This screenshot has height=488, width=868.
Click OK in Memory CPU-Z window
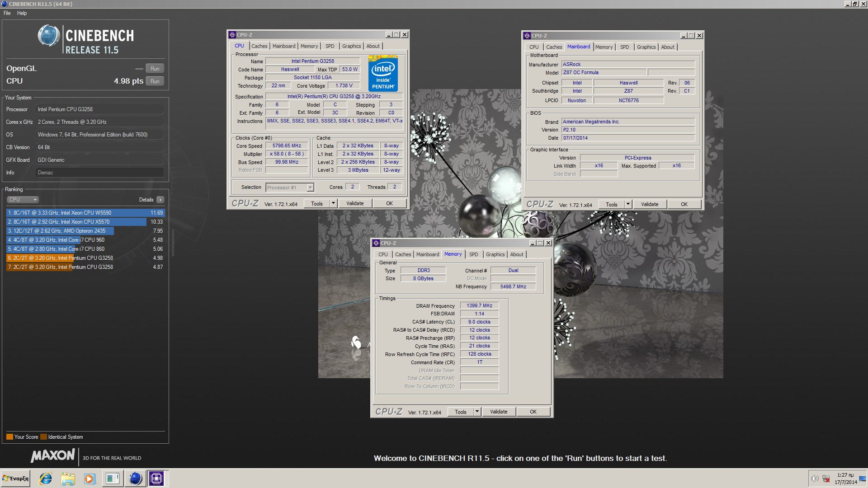pyautogui.click(x=533, y=412)
